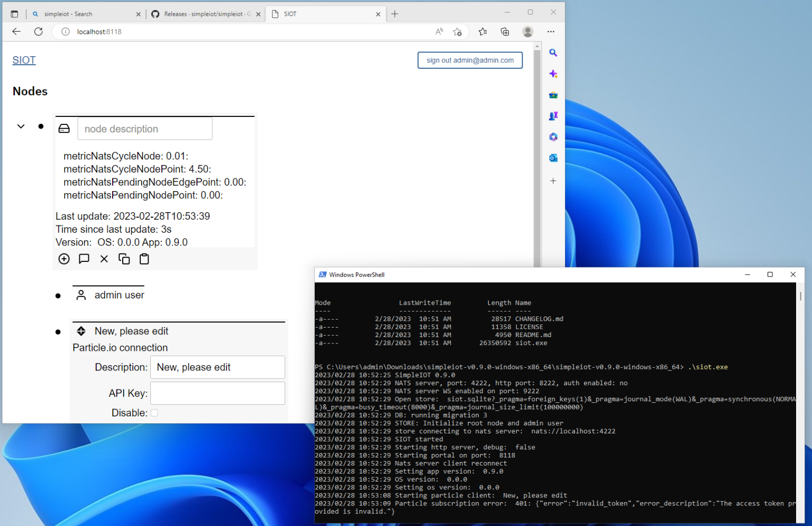Open Search in the Edge sidebar
Screen dimensions: 812x526
point(553,52)
